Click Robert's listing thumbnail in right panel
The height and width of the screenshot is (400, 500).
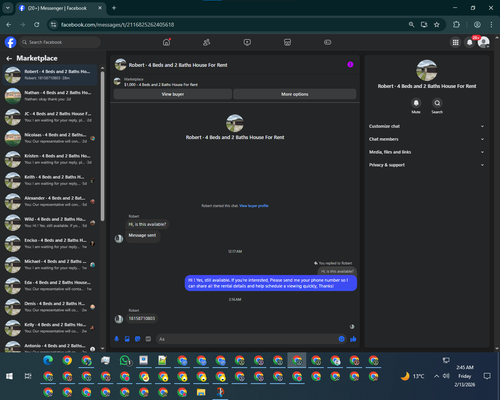coord(427,70)
